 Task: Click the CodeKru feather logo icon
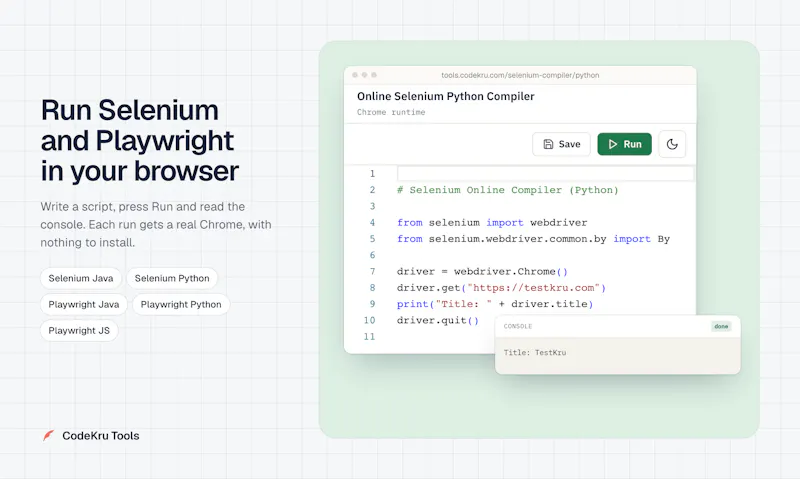point(48,436)
